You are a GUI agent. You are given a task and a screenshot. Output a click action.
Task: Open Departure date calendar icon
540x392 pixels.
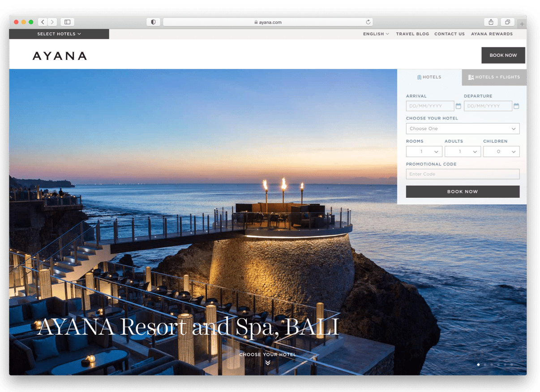516,106
